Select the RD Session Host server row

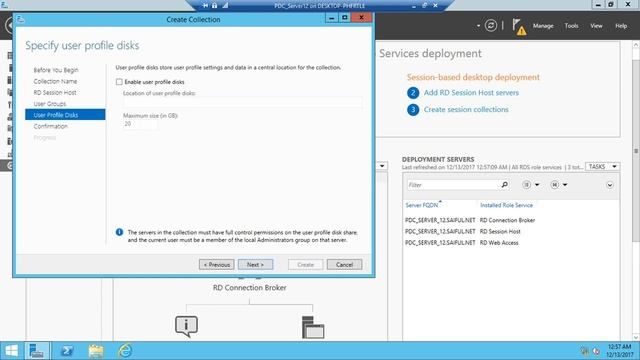tap(511, 231)
